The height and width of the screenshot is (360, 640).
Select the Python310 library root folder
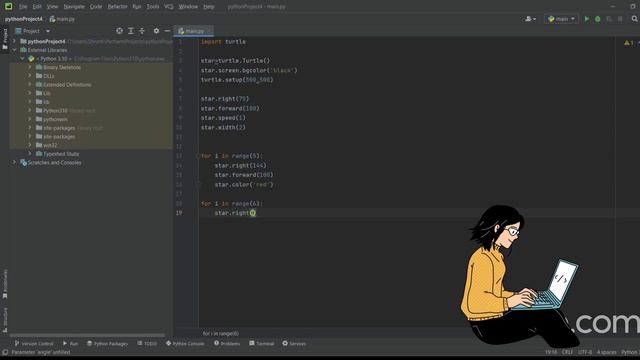(x=55, y=111)
